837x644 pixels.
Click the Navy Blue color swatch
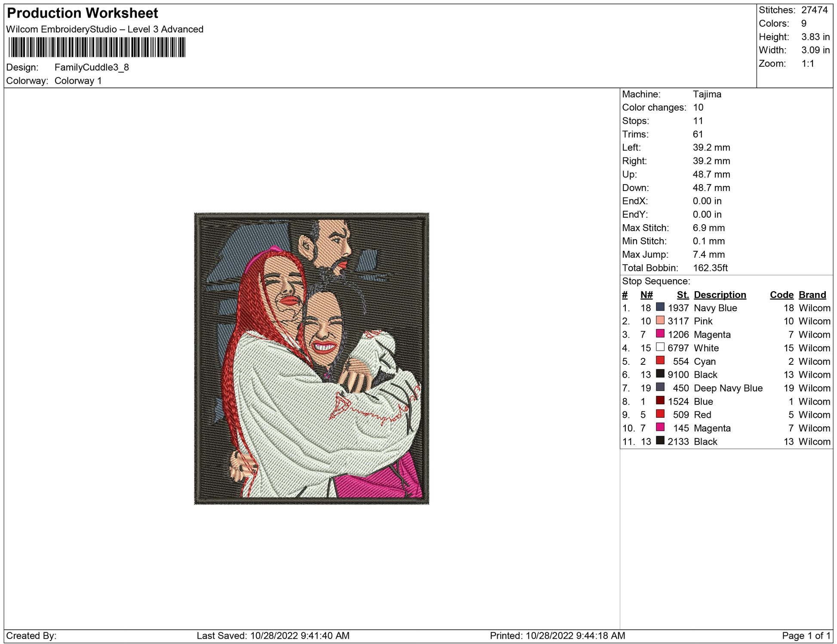(x=660, y=307)
